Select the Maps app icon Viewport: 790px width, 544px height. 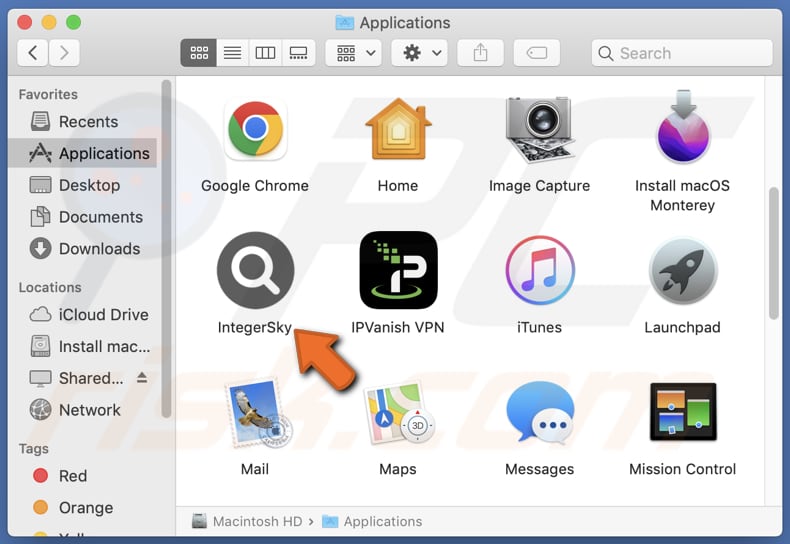point(400,413)
